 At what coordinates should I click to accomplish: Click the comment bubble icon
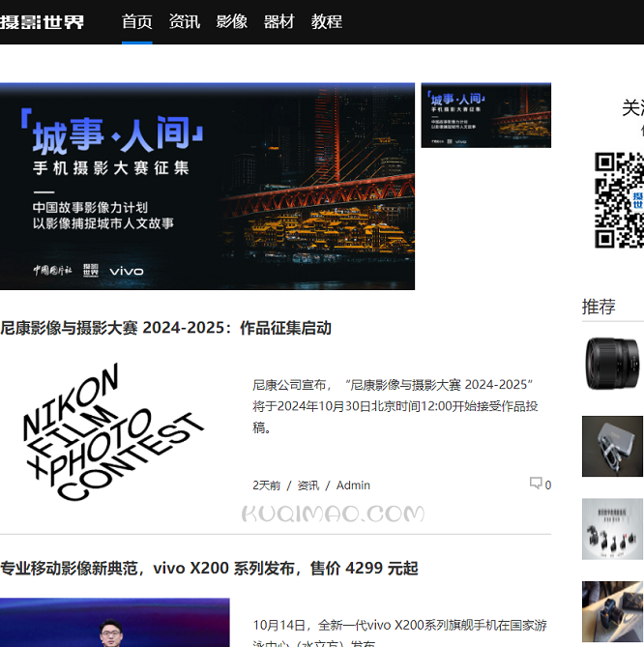tap(536, 483)
